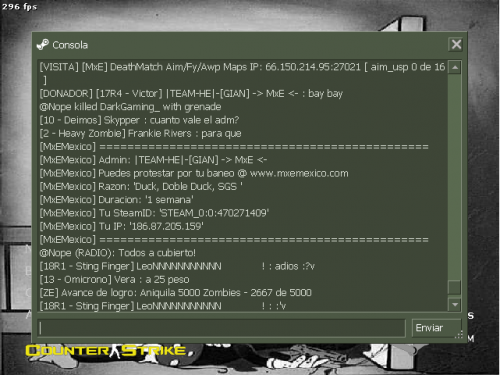The width and height of the screenshot is (500, 375).
Task: Click the Consola title bar text
Action: point(70,45)
